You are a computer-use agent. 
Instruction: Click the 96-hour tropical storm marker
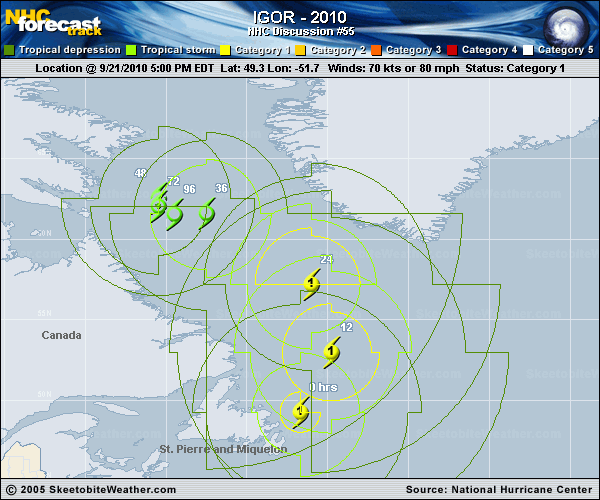coord(174,215)
